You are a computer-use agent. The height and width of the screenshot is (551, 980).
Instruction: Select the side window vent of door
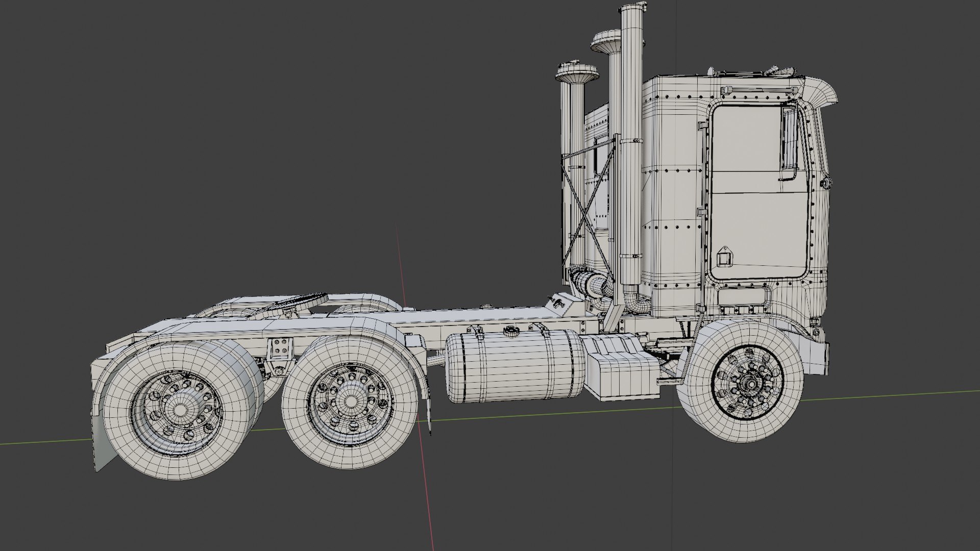pos(790,138)
